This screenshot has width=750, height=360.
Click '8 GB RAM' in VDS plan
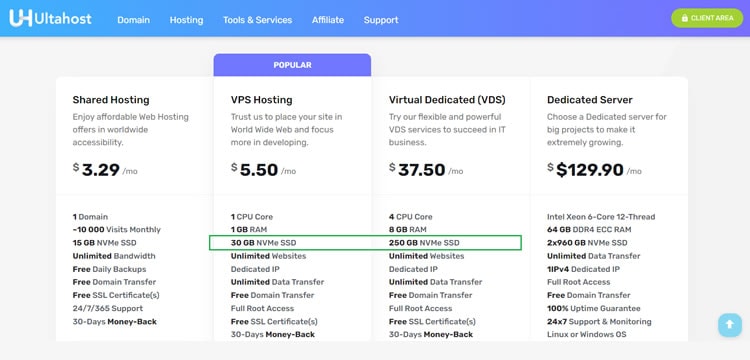pyautogui.click(x=408, y=230)
